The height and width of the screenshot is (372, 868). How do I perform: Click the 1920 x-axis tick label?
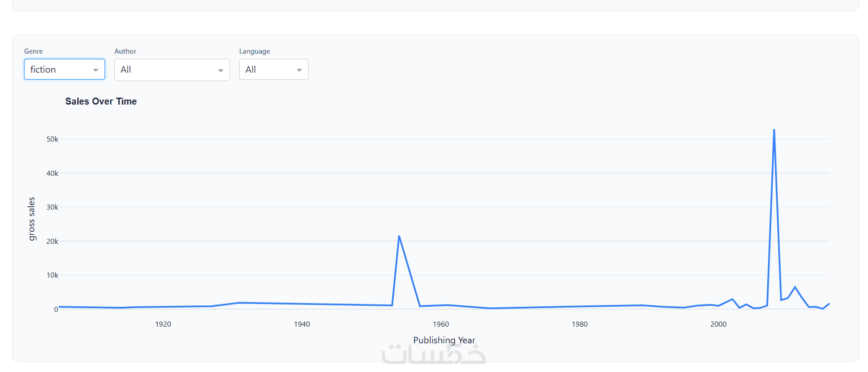(x=163, y=324)
